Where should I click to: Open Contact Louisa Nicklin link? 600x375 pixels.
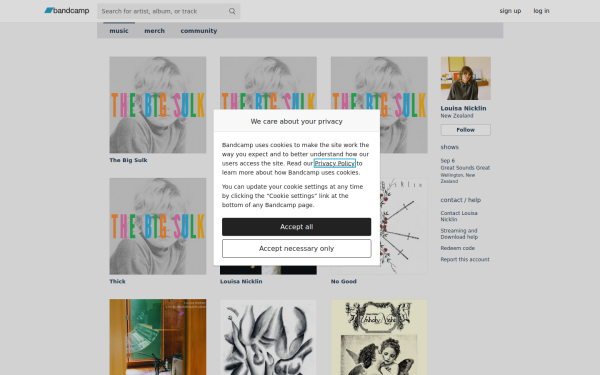tap(459, 216)
